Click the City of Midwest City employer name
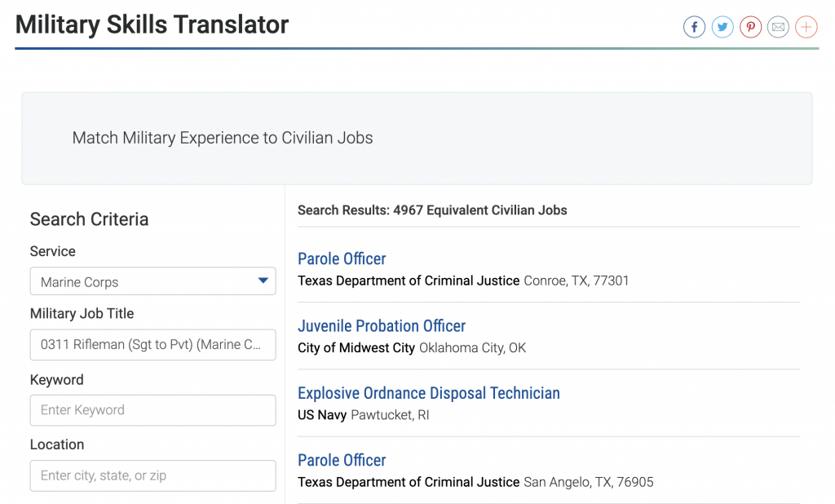The image size is (835, 504). tap(356, 347)
